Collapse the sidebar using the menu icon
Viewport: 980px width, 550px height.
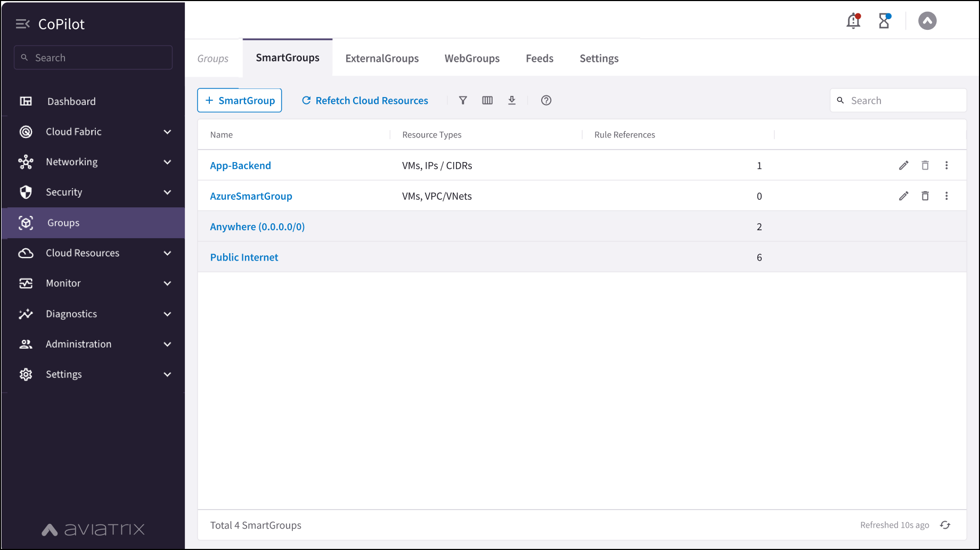tap(22, 24)
